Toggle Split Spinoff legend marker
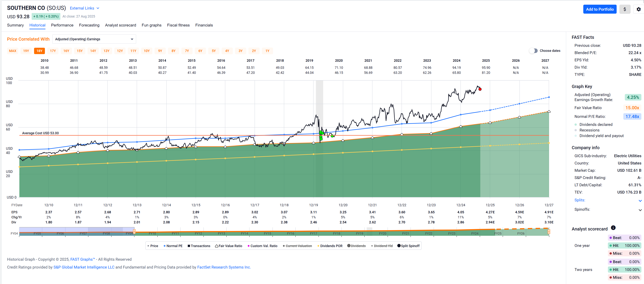This screenshot has width=644, height=284. [399, 246]
